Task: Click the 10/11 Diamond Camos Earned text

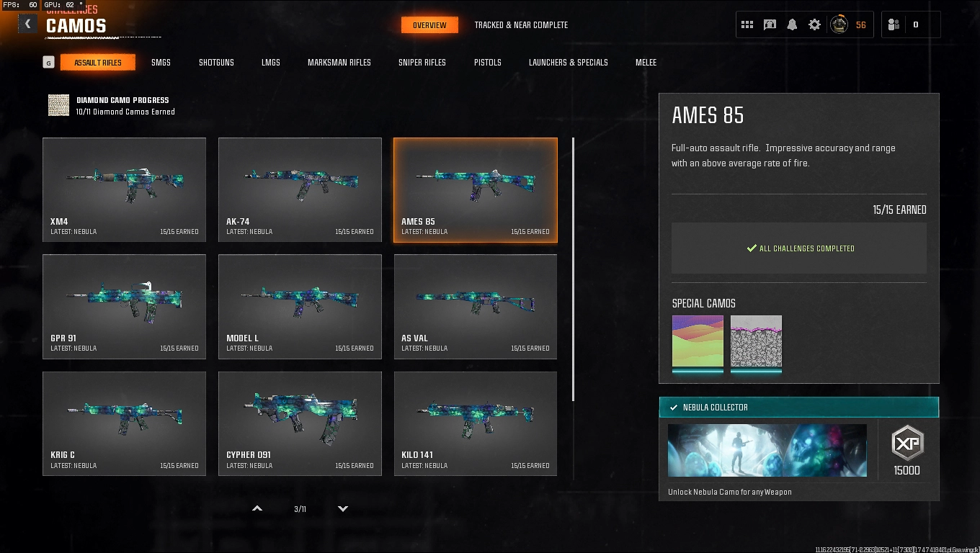Action: [125, 112]
